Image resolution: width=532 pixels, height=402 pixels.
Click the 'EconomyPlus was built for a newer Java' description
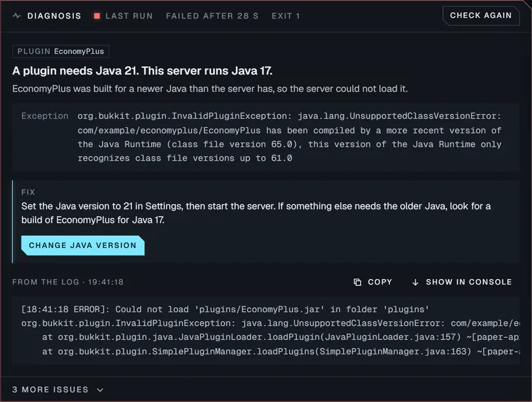(210, 88)
